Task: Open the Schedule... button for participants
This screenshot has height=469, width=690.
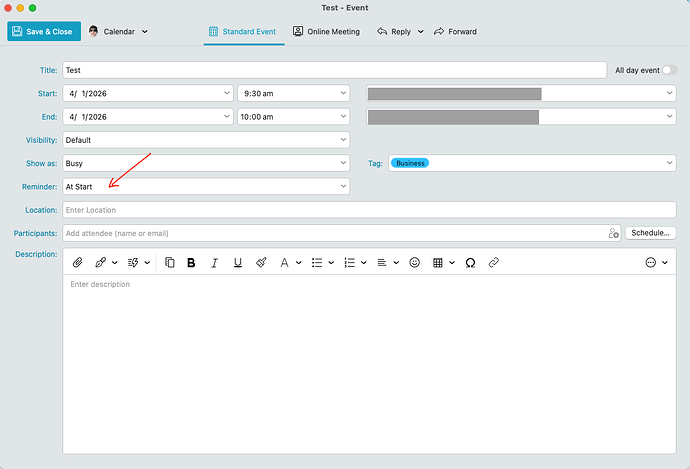Action: [x=650, y=233]
